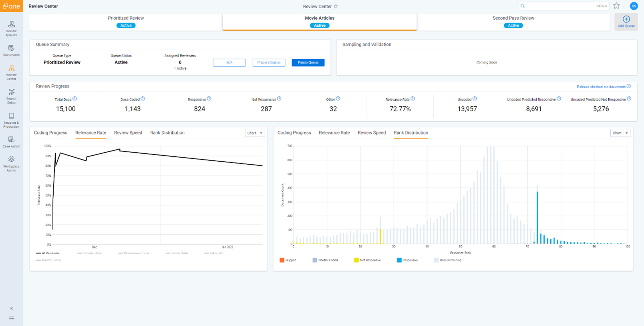Toggle Docs Remaining legend entry
The image size is (644, 326).
tap(448, 260)
